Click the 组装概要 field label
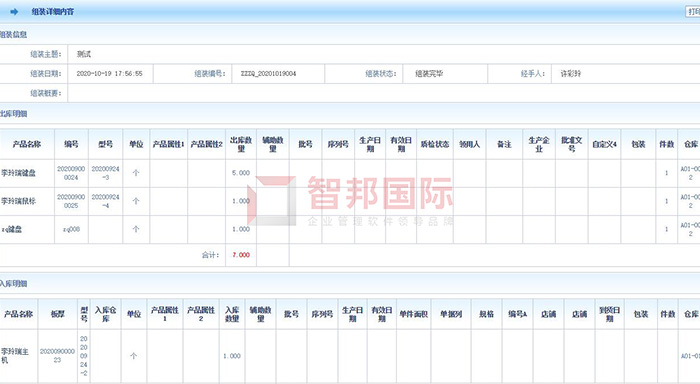 pos(46,93)
